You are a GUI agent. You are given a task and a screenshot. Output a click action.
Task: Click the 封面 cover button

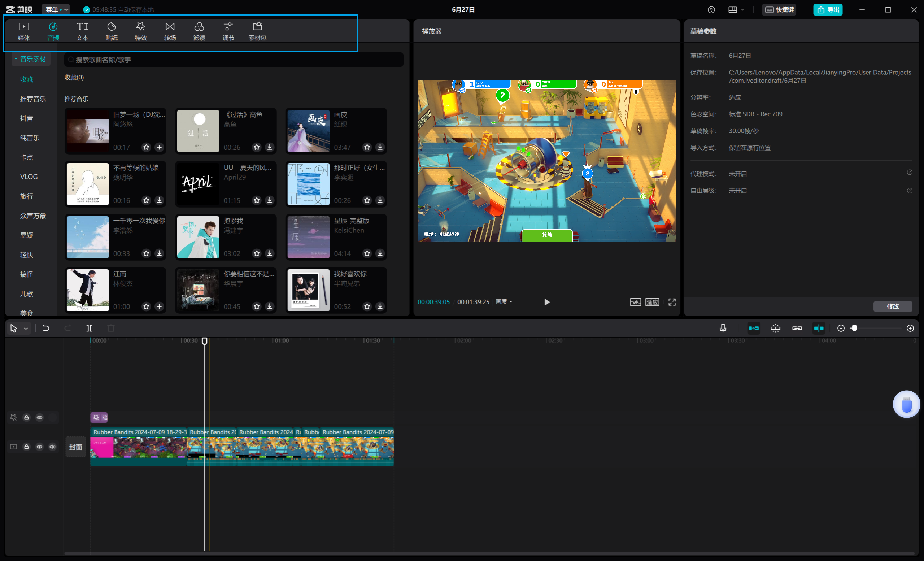(x=75, y=447)
